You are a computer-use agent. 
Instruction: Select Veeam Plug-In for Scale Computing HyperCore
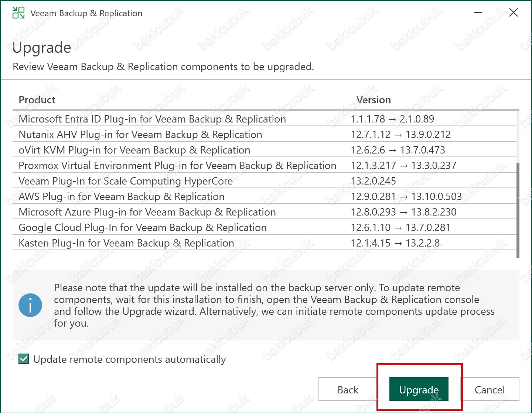[x=126, y=181]
